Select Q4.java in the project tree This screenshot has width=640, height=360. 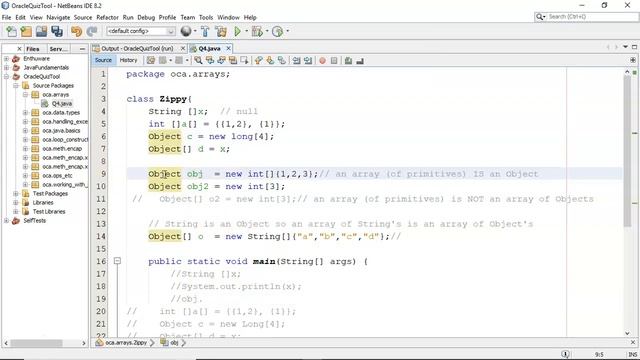62,103
